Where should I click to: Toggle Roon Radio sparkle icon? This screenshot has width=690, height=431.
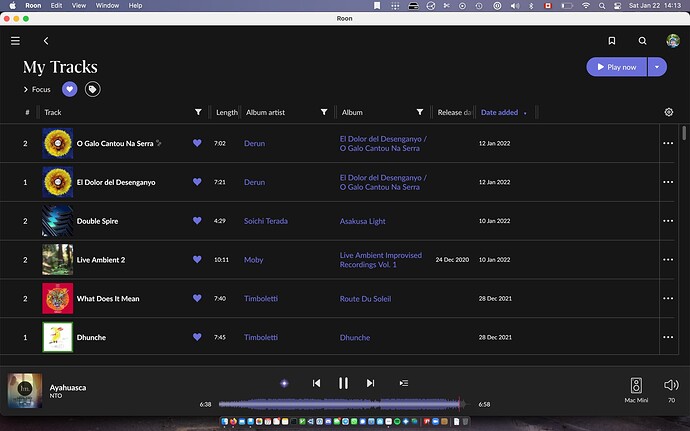tap(284, 383)
